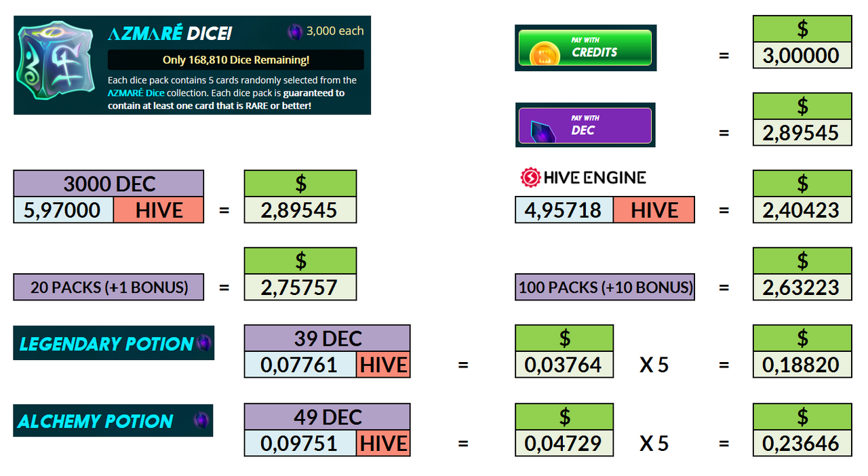Select the dollar value 2,63223
Viewport: 868px width, 476px height.
802,287
